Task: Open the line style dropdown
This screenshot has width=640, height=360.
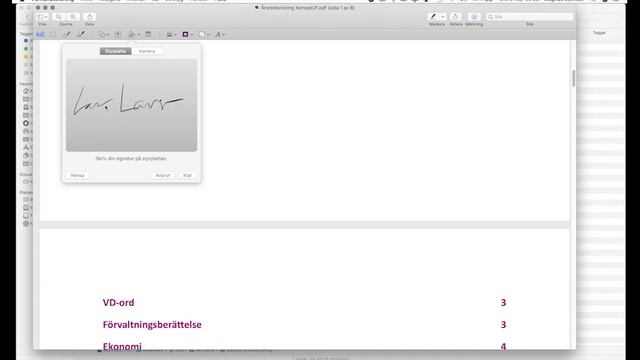Action: pyautogui.click(x=171, y=35)
